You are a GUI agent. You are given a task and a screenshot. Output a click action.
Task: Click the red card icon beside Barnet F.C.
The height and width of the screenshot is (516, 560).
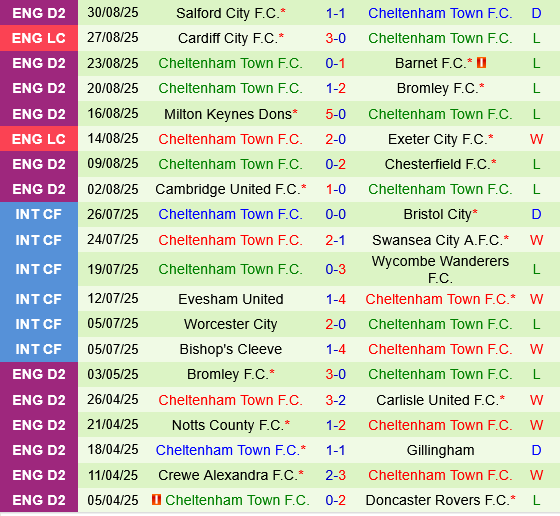tap(481, 63)
